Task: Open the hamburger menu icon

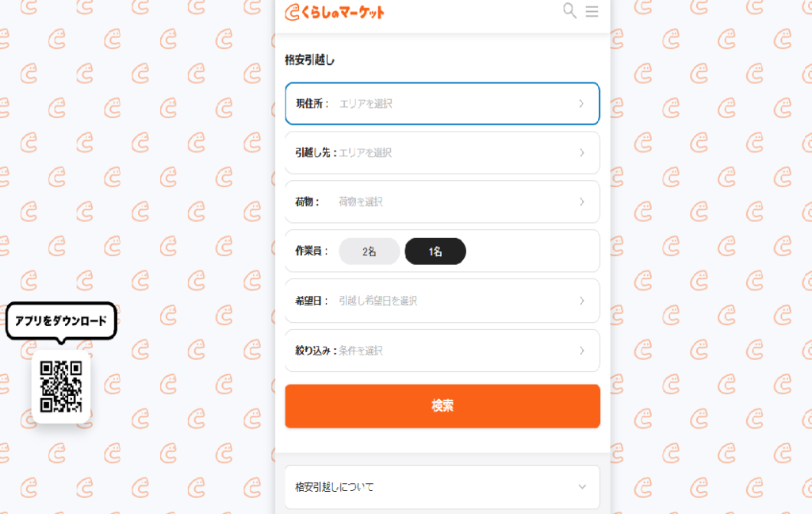Action: click(x=592, y=11)
